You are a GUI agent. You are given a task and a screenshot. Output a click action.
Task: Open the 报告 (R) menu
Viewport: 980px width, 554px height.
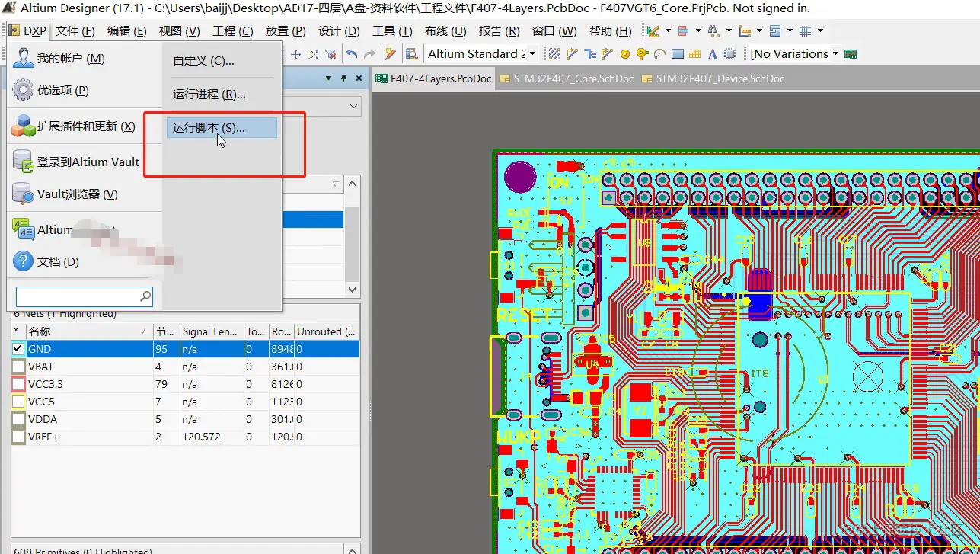[499, 31]
